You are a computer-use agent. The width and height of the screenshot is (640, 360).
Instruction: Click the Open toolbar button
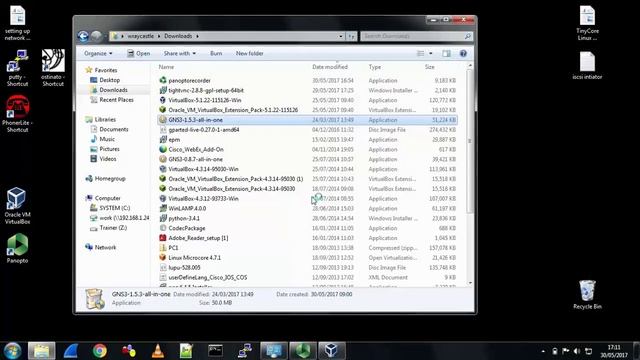[x=138, y=53]
